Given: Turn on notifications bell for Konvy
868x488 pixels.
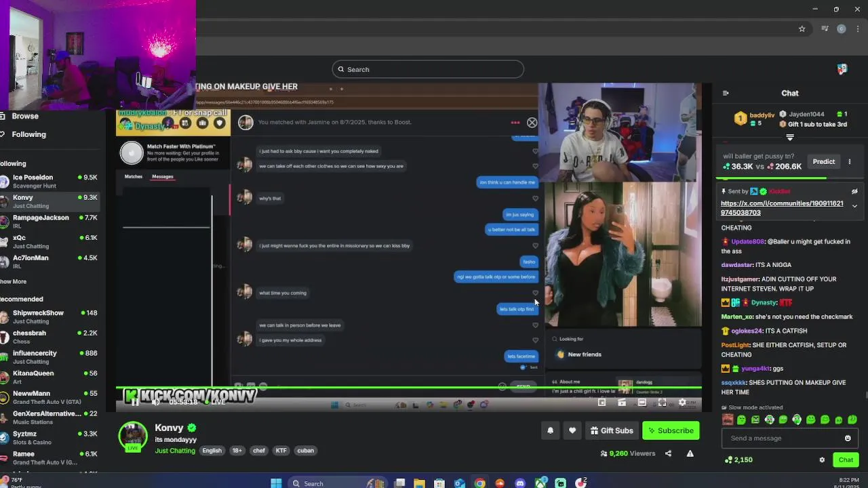Looking at the screenshot, I should pos(550,430).
